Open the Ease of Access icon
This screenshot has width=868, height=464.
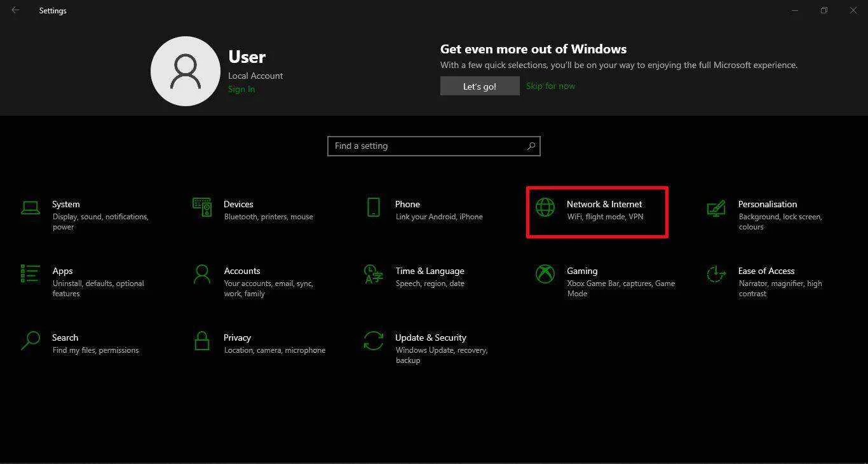tap(716, 274)
